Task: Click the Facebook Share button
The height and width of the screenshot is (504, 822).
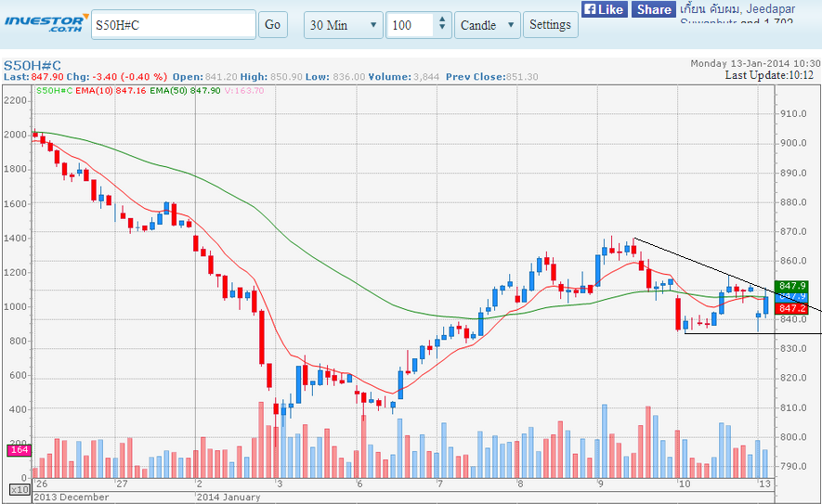Action: (x=653, y=9)
